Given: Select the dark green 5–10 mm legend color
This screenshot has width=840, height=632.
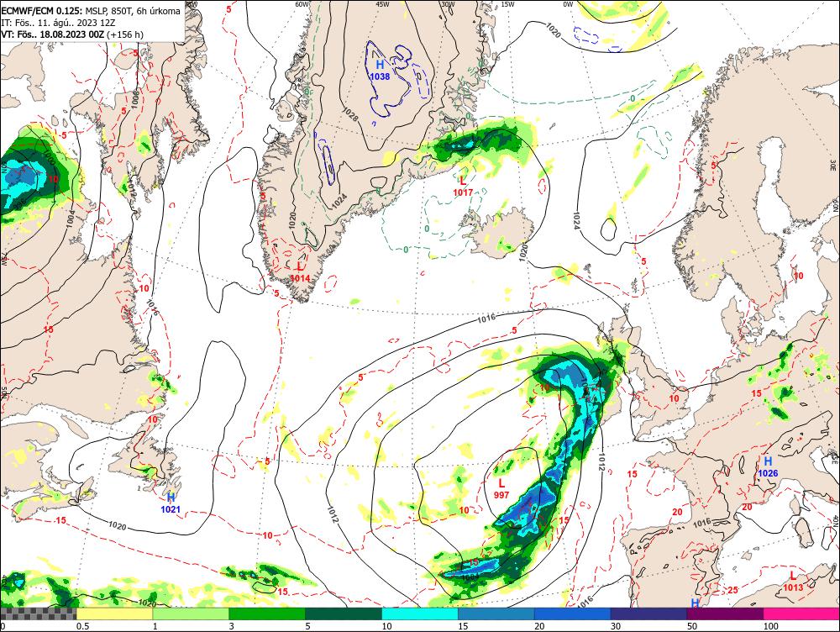Looking at the screenshot, I should coord(344,614).
